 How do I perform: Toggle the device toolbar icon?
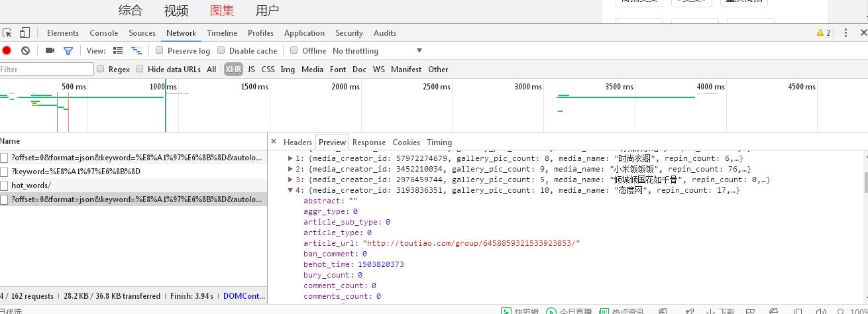pos(25,32)
